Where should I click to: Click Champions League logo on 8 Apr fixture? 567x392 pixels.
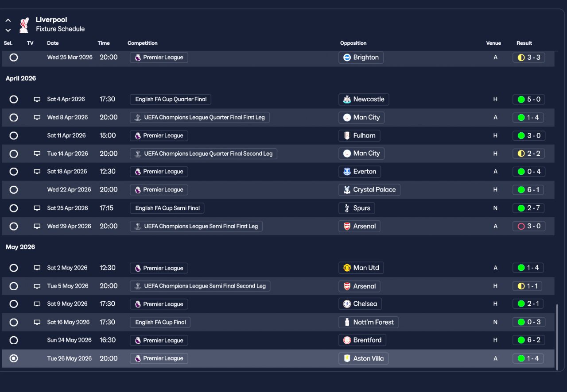[138, 118]
